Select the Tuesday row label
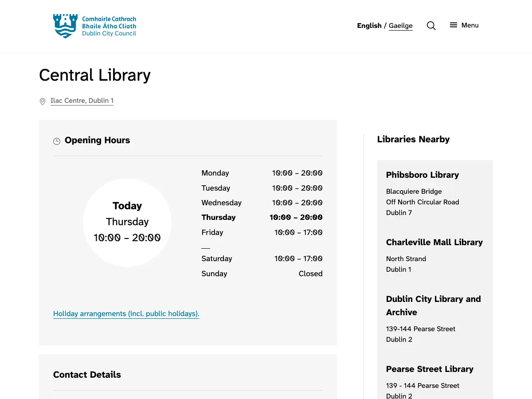 (216, 188)
